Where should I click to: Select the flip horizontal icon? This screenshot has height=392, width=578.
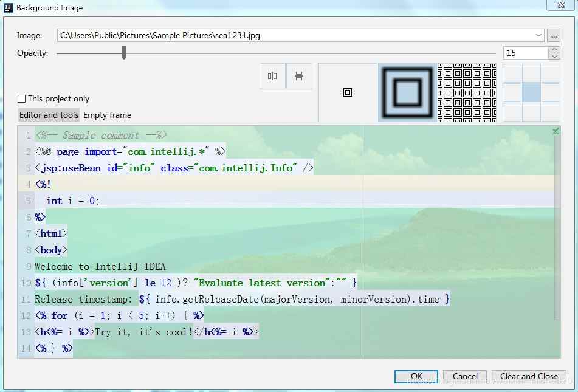click(272, 76)
